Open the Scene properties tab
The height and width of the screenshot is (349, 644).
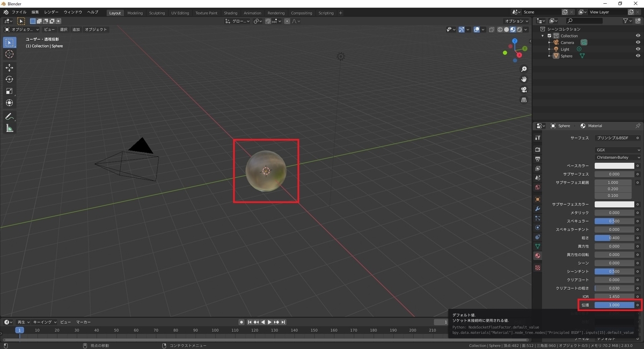[x=538, y=178]
